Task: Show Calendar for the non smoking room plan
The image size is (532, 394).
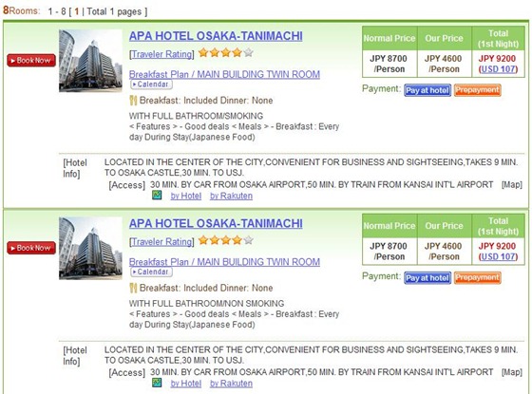Action: tap(151, 272)
